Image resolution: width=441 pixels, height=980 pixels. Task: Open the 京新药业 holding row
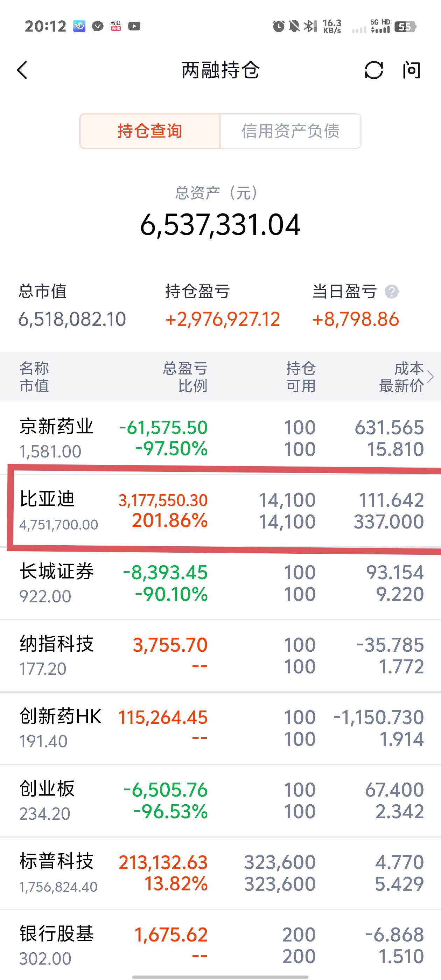(221, 438)
